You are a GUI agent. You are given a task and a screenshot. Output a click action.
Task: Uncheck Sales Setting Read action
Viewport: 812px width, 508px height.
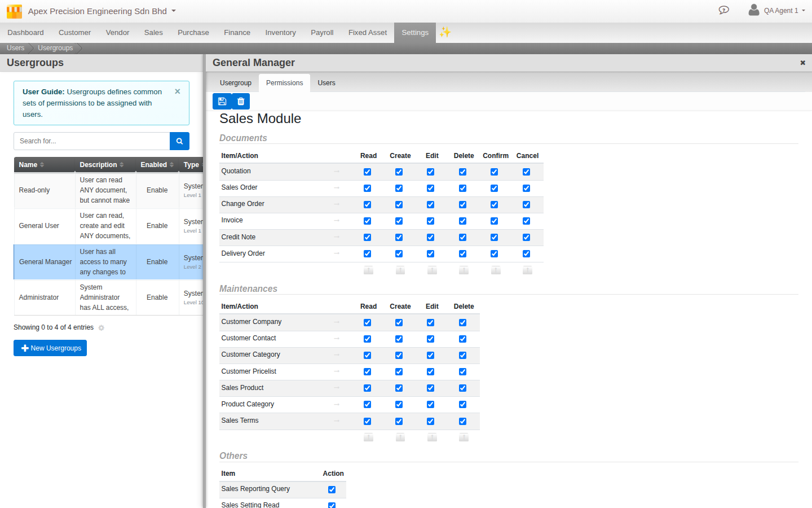[332, 505]
